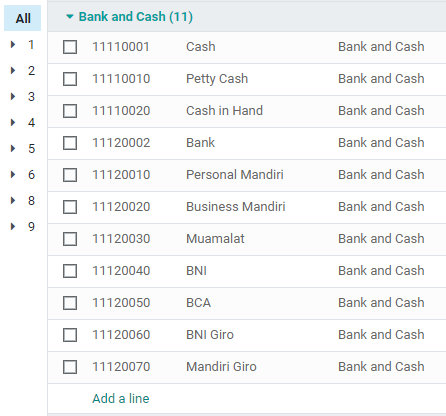Expand account group 3 arrow
The height and width of the screenshot is (416, 446).
[x=13, y=96]
